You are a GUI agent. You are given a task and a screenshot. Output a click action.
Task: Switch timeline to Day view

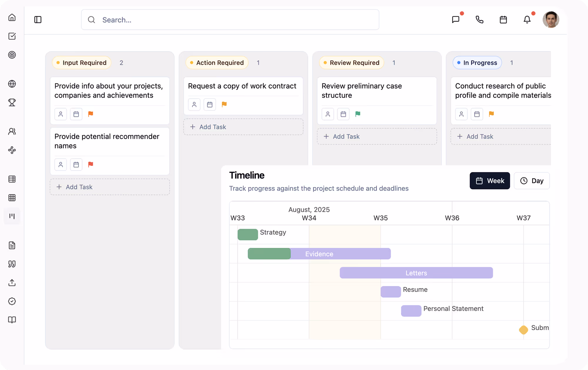(x=532, y=181)
